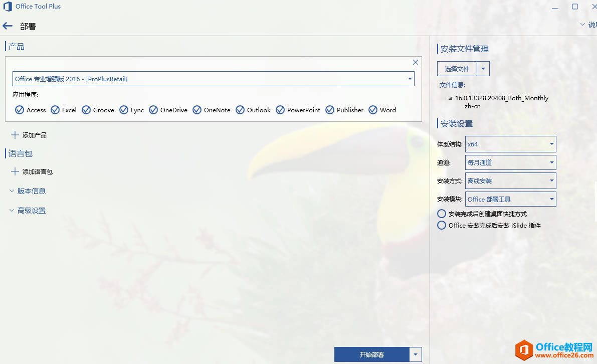Maximize the Office Tool Plus window
Viewport: 597px width, 364px height.
point(575,7)
